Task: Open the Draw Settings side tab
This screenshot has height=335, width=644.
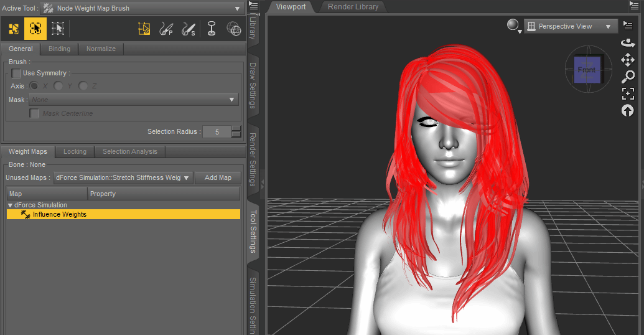Action: tap(253, 85)
